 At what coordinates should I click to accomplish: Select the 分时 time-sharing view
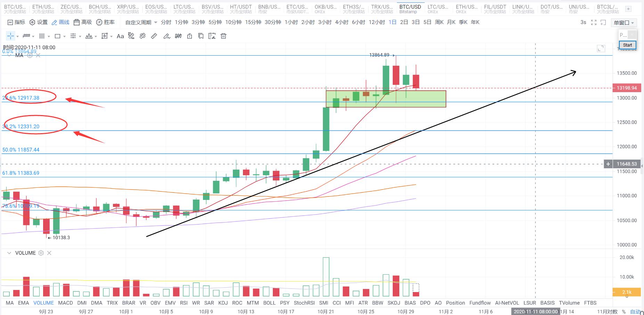[166, 23]
